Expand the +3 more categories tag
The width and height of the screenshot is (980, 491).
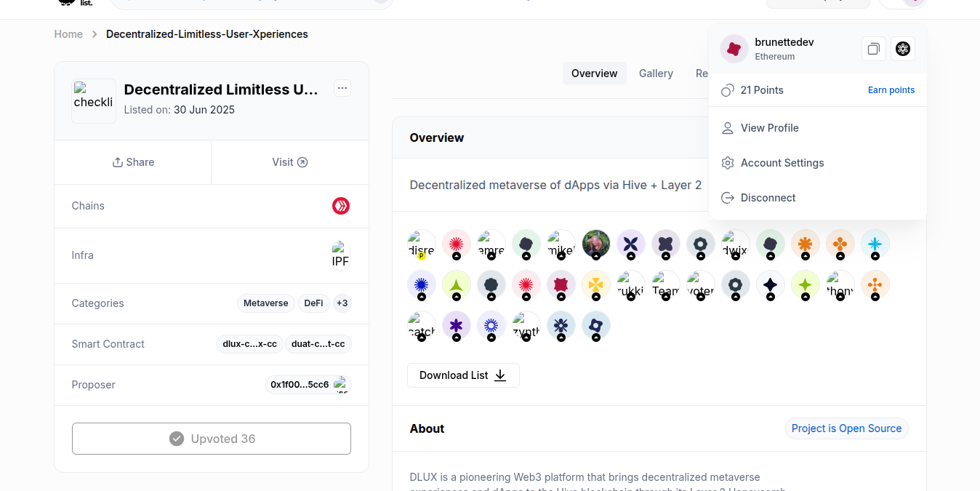[x=342, y=303]
